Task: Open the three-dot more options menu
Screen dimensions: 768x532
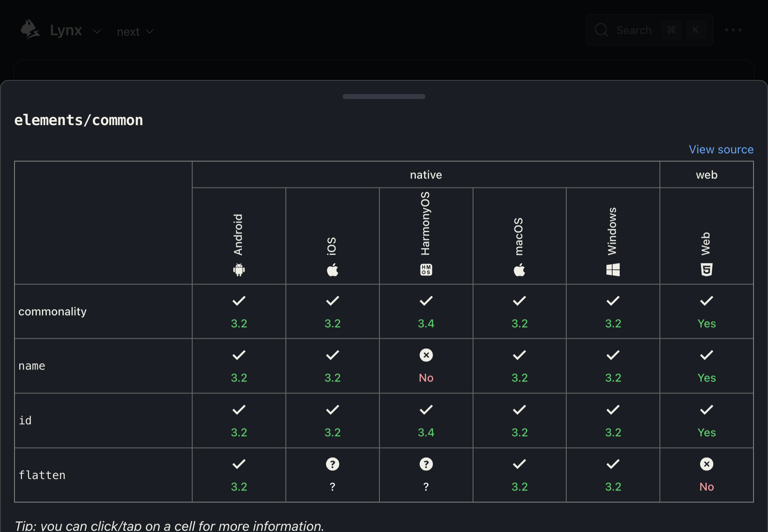Action: click(x=733, y=30)
